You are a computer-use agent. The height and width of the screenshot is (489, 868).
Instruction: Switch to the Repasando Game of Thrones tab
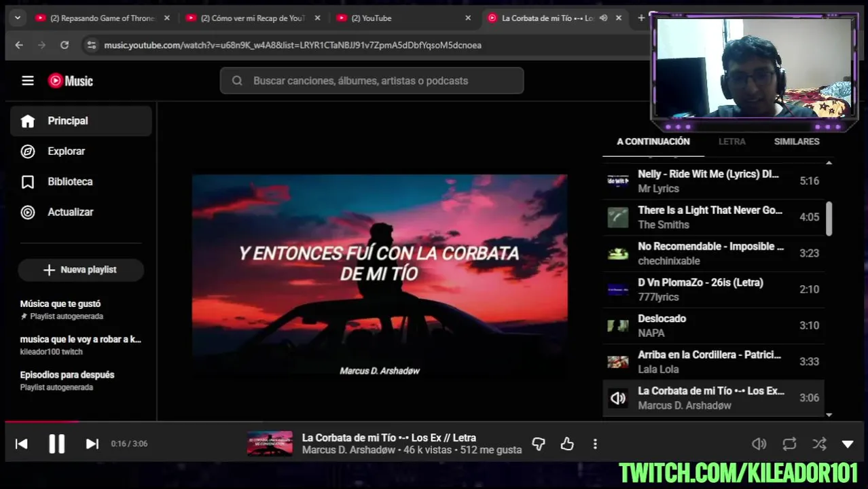click(102, 18)
